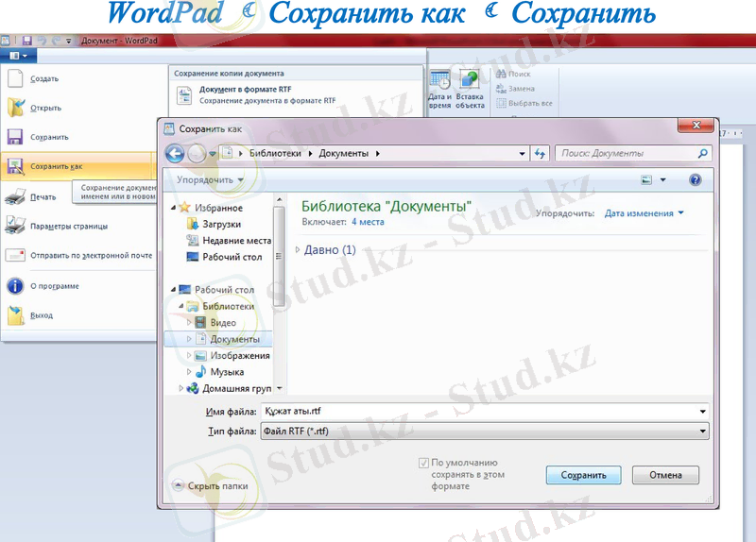This screenshot has height=542, width=756.
Task: Click the 4 места link
Action: [x=368, y=222]
